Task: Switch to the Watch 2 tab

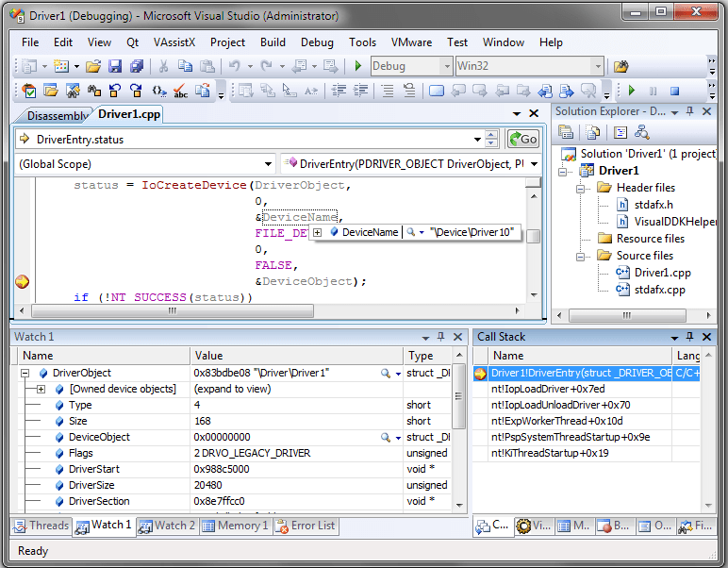Action: [x=167, y=526]
